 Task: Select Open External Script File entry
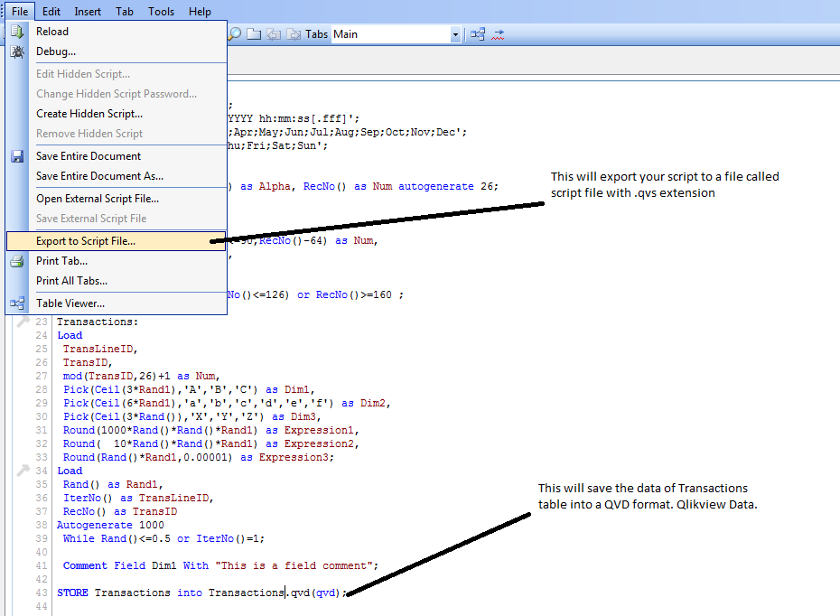(97, 199)
